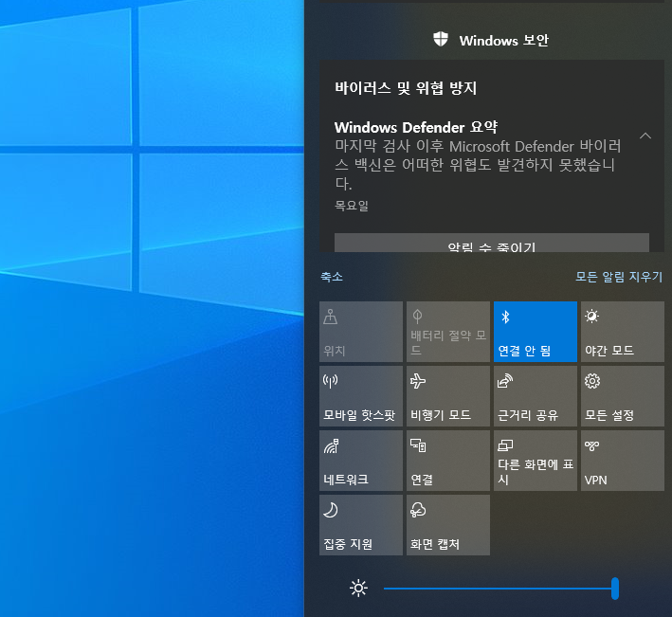Click the Bluetooth symbol icon
The image size is (672, 617).
505,318
